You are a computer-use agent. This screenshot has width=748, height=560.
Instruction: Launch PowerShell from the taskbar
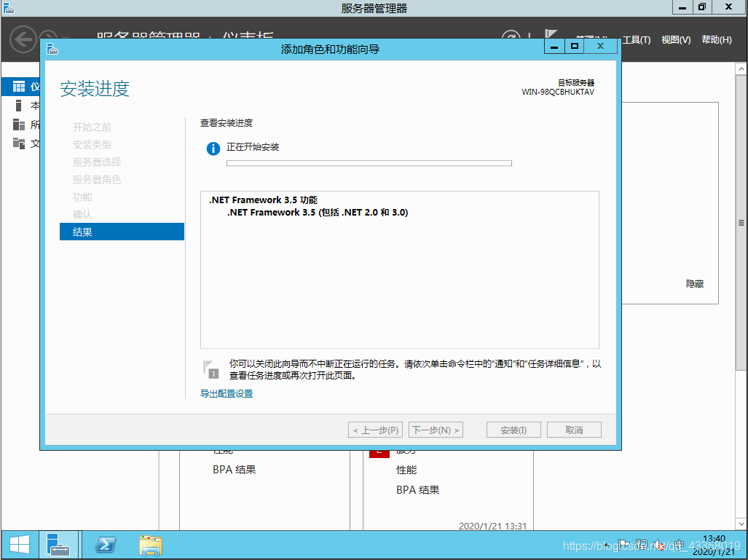[106, 545]
